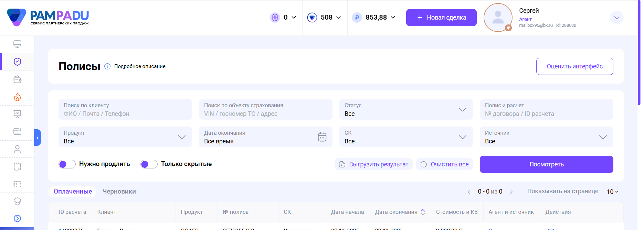The width and height of the screenshot is (644, 230).
Task: Sort by Дата окончания column arrows
Action: point(423,212)
